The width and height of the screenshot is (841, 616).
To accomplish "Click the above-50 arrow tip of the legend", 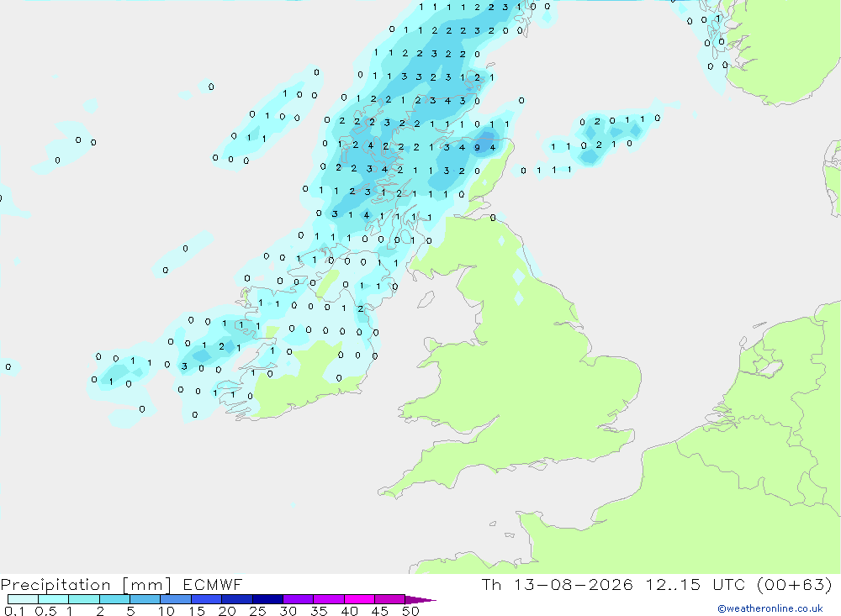I will (x=420, y=599).
